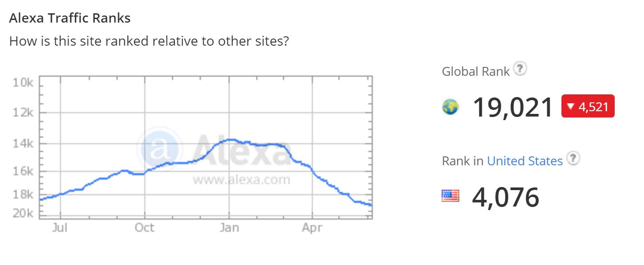The image size is (644, 265).
Task: Click the Alexa Traffic Ranks heading
Action: [70, 18]
